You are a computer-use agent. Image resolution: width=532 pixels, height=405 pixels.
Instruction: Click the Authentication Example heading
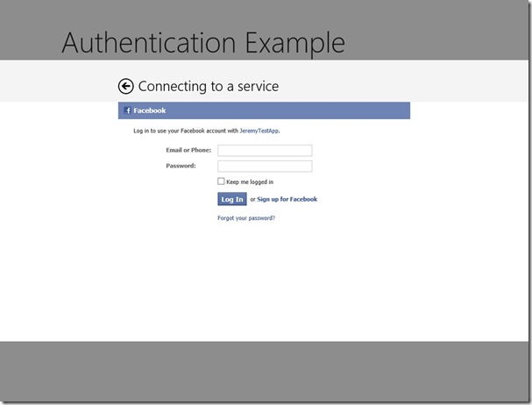point(203,43)
